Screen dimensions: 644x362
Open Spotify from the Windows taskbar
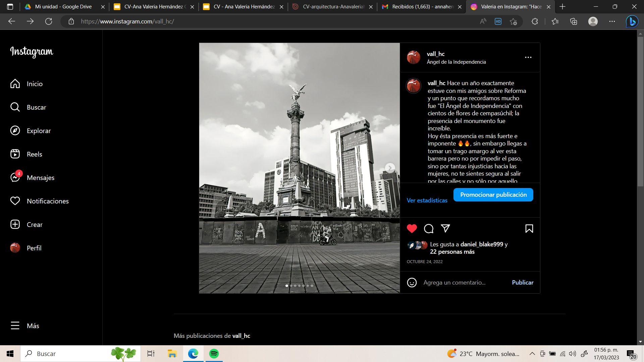click(214, 354)
